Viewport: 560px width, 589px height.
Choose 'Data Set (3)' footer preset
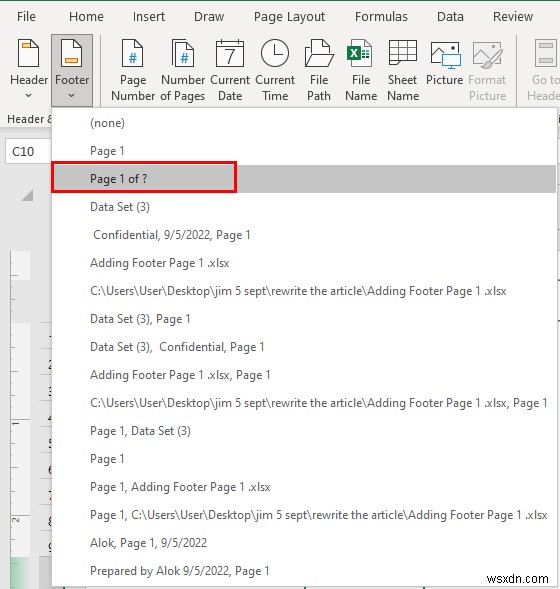click(x=304, y=207)
